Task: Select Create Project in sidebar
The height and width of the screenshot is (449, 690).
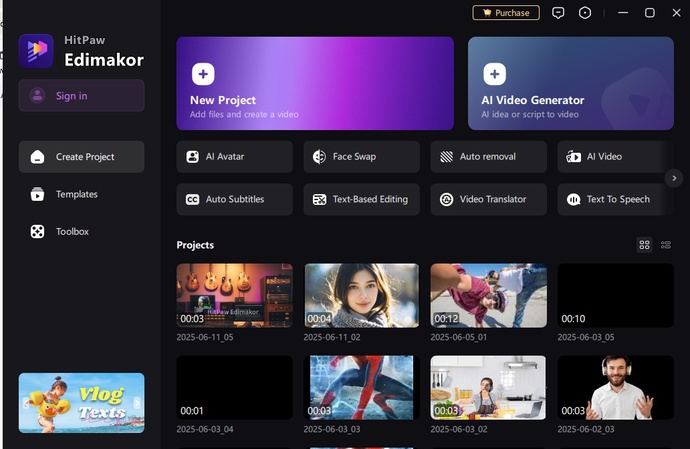Action: [x=81, y=157]
